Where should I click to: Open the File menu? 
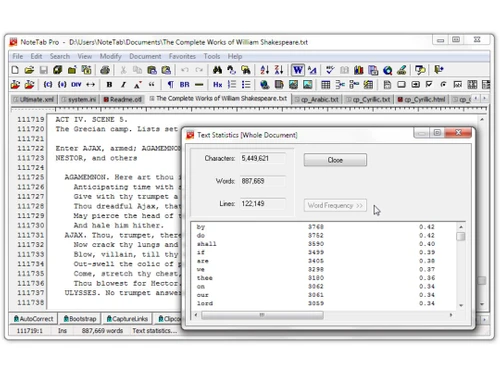tap(18, 56)
